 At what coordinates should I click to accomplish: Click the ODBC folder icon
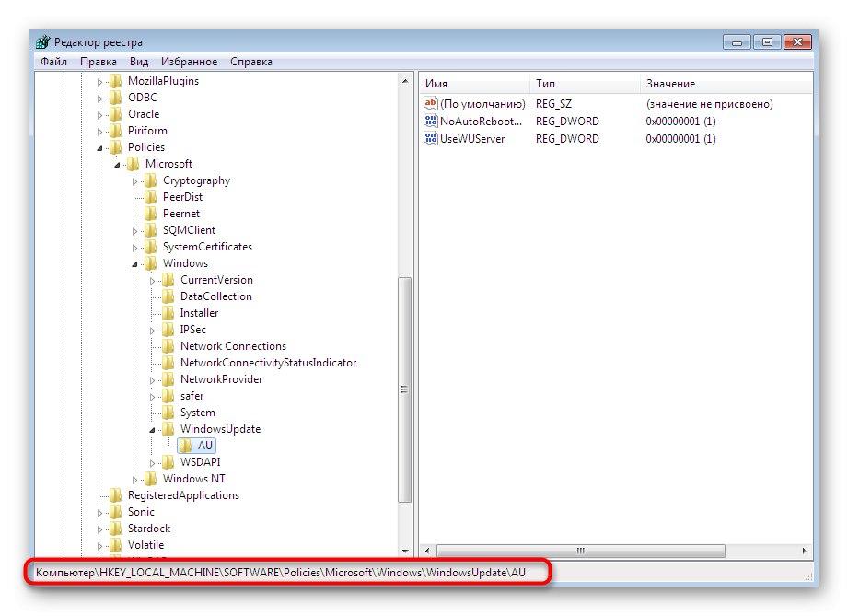tap(115, 98)
